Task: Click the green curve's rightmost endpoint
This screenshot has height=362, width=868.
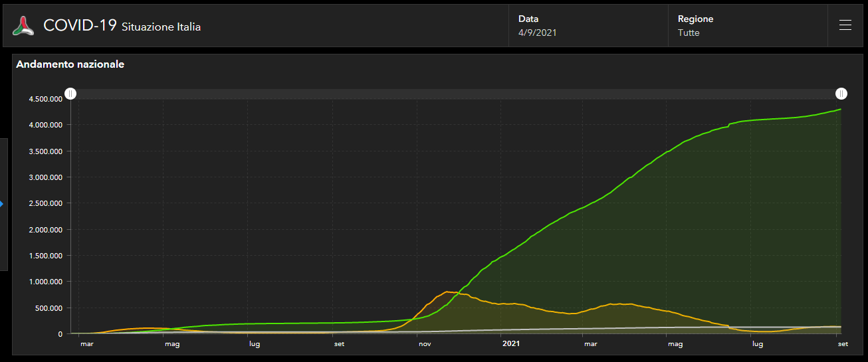Action: point(841,110)
